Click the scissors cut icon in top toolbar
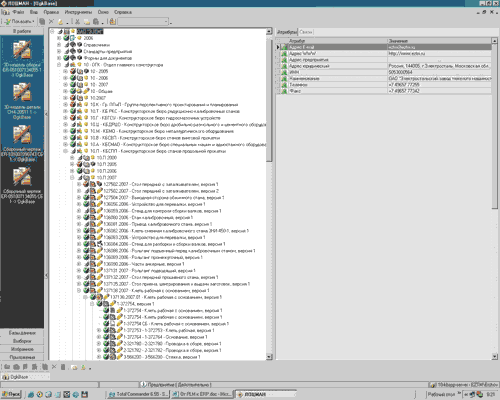Viewport: 500px width, 400px height. point(77,22)
